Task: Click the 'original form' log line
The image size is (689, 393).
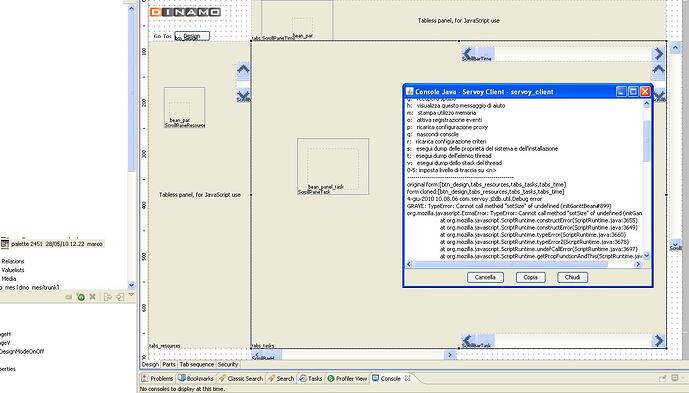Action: click(x=486, y=185)
